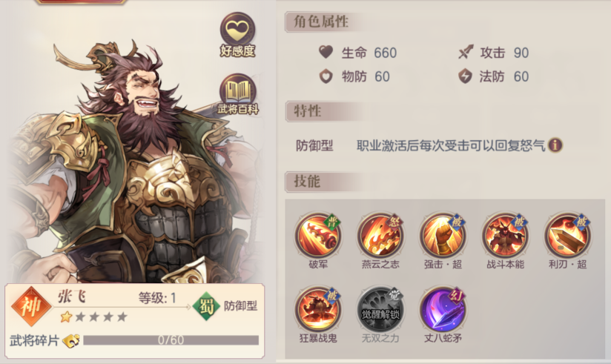Select the 燕云之志 rage skill icon
The height and width of the screenshot is (364, 611).
pyautogui.click(x=380, y=236)
